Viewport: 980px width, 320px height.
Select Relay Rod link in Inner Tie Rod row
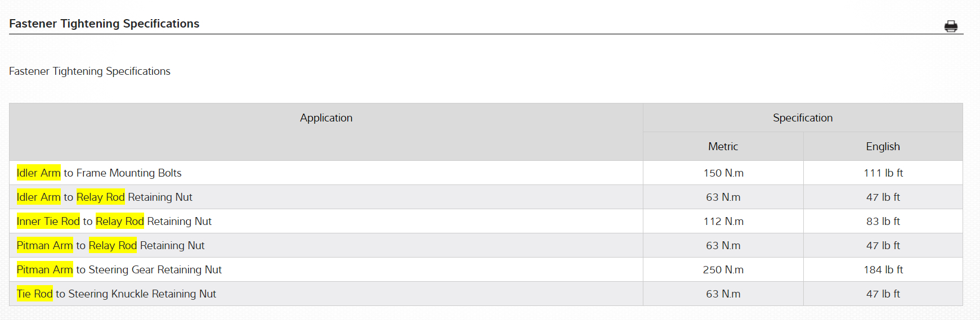(119, 222)
